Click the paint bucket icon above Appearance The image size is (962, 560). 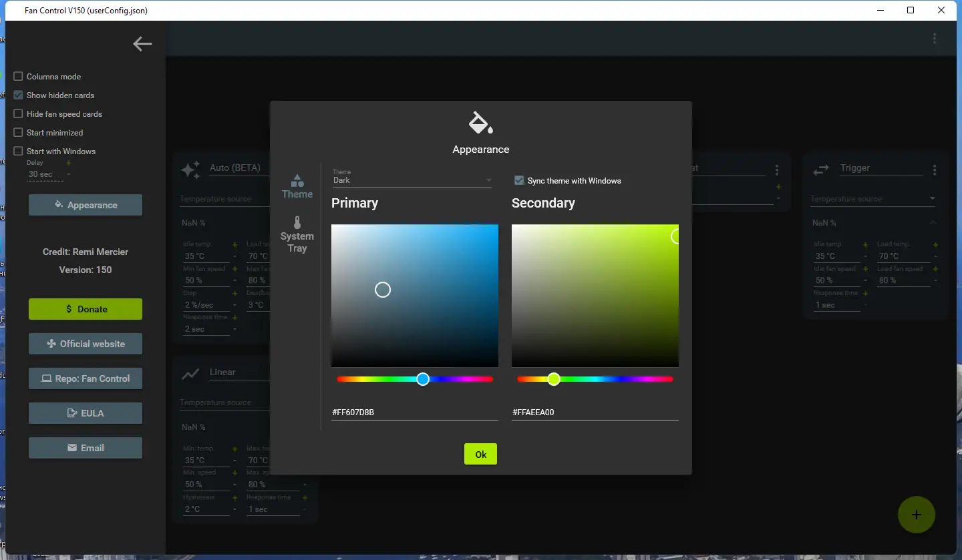481,123
